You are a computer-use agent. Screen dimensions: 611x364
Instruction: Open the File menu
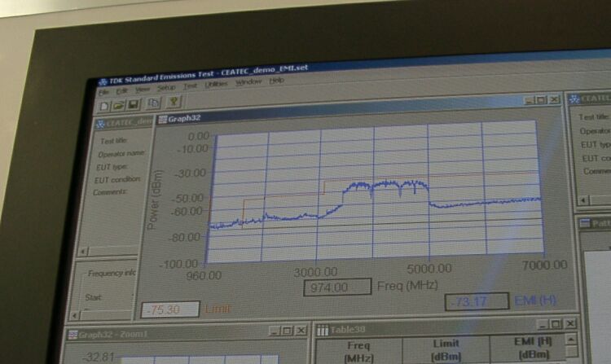coord(103,92)
